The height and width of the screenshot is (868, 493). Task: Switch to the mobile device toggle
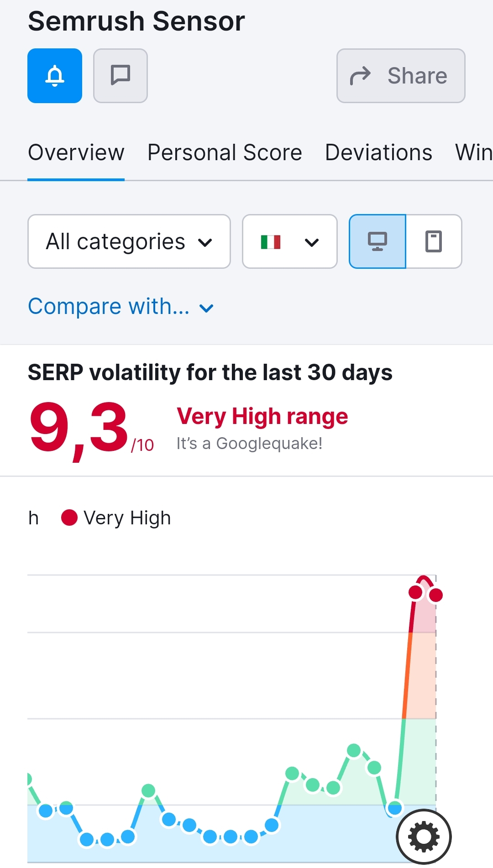pos(434,241)
